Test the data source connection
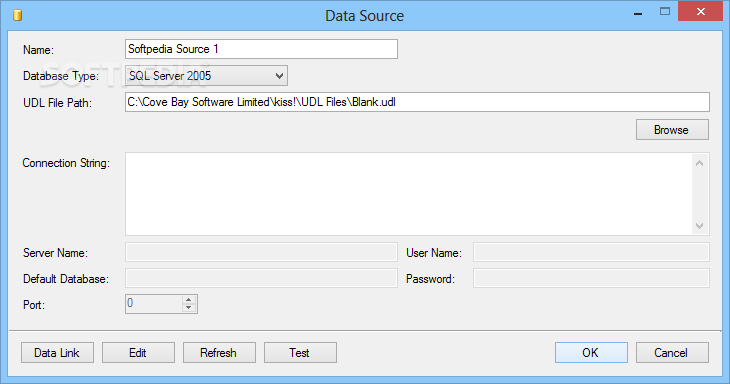This screenshot has height=384, width=730. point(300,353)
